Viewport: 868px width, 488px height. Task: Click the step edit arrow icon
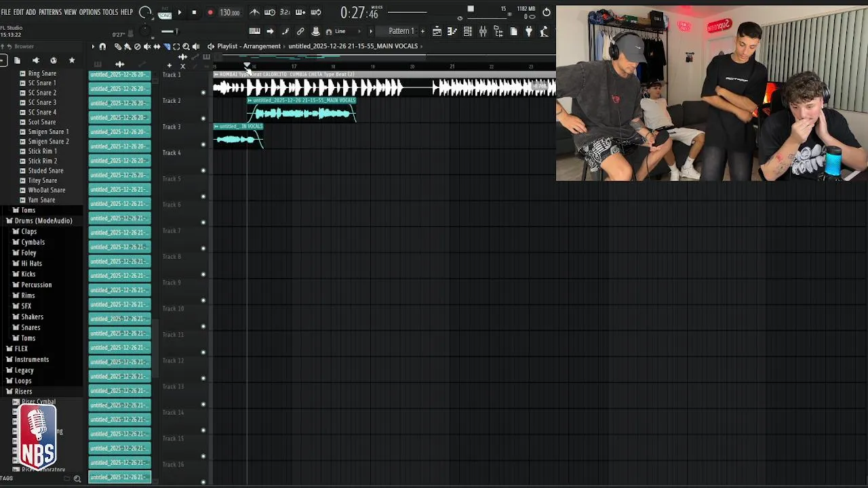point(270,31)
